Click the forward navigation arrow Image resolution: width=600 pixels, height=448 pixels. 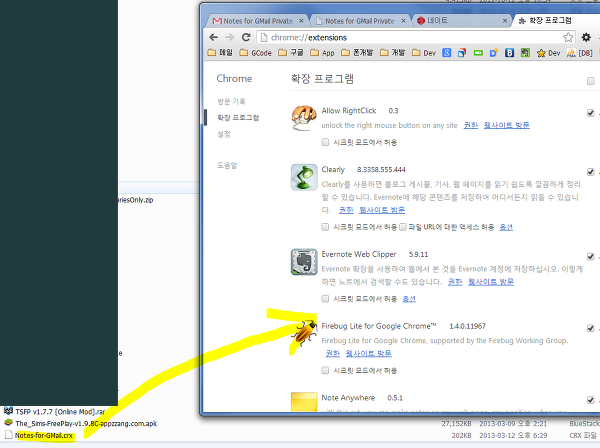point(230,37)
